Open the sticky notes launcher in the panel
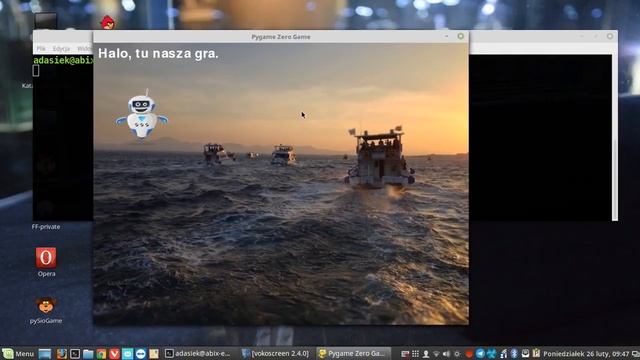The image size is (640, 360). [x=153, y=353]
